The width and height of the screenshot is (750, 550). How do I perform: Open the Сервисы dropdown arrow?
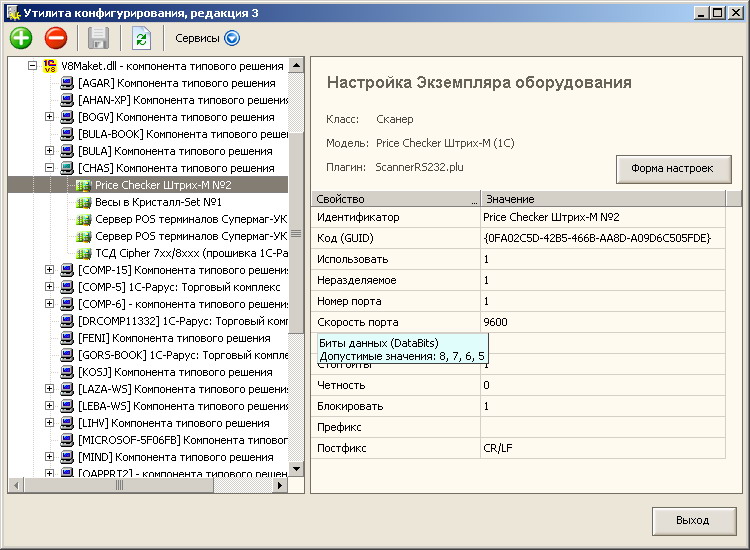(232, 39)
